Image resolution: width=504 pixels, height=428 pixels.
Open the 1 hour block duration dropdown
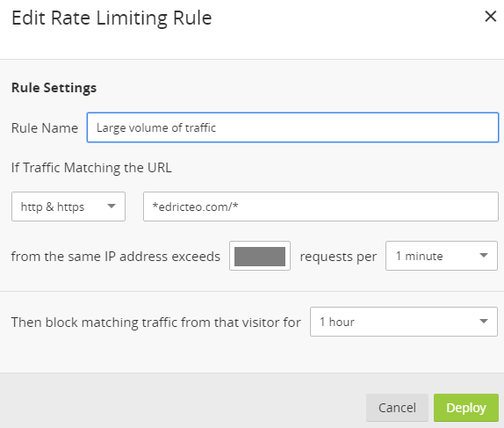(x=404, y=322)
